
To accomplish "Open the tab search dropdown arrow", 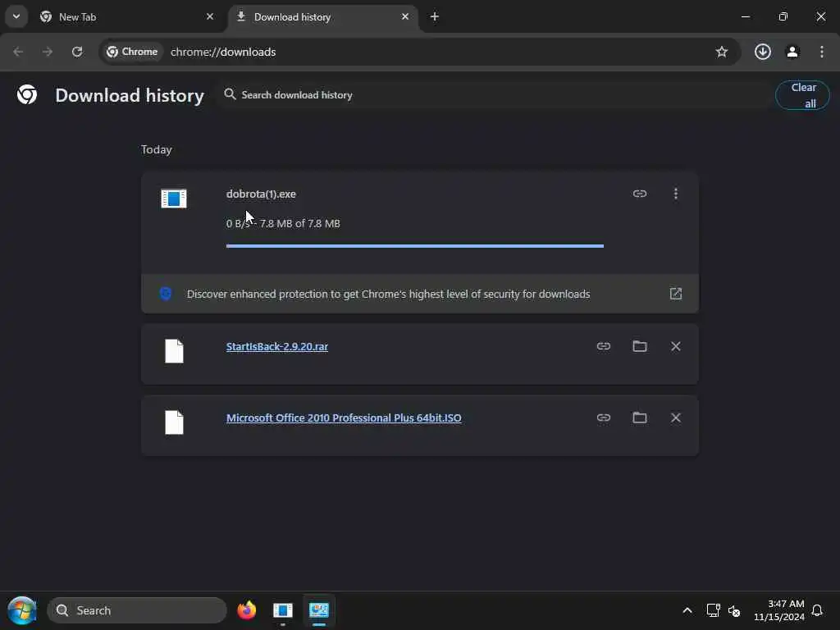I will [x=16, y=16].
